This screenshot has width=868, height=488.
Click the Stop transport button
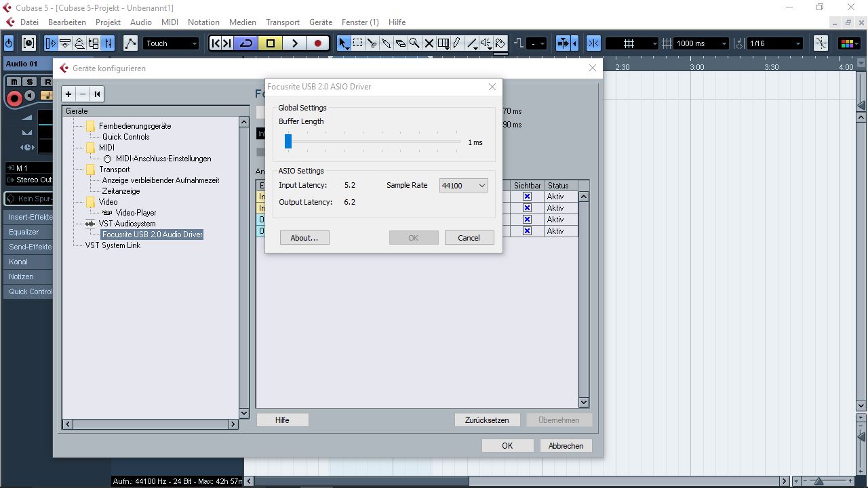pyautogui.click(x=271, y=43)
